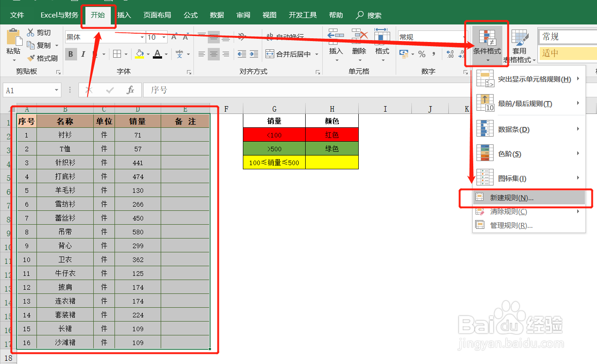597x364 pixels.
Task: Open the Merge and Center dropdown arrow
Action: [x=317, y=54]
